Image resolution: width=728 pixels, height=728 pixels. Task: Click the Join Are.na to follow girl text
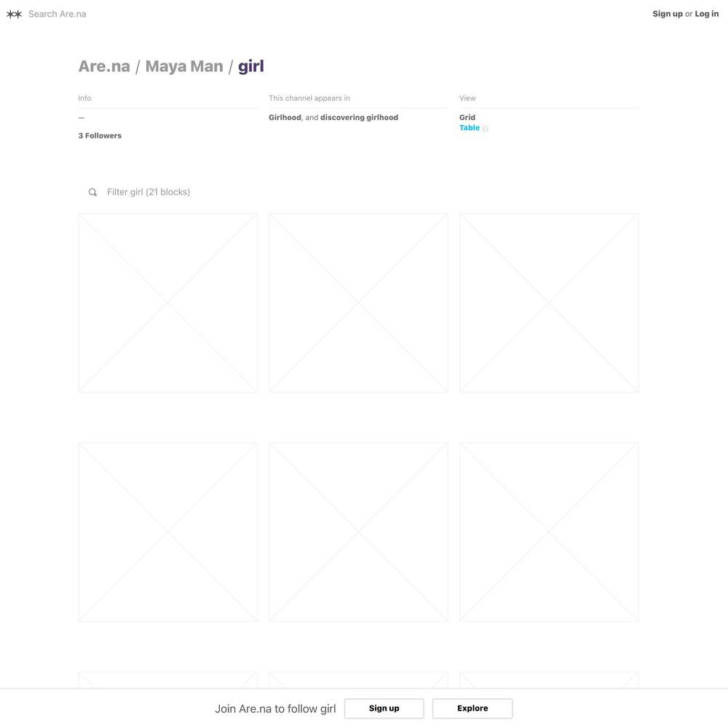point(275,709)
